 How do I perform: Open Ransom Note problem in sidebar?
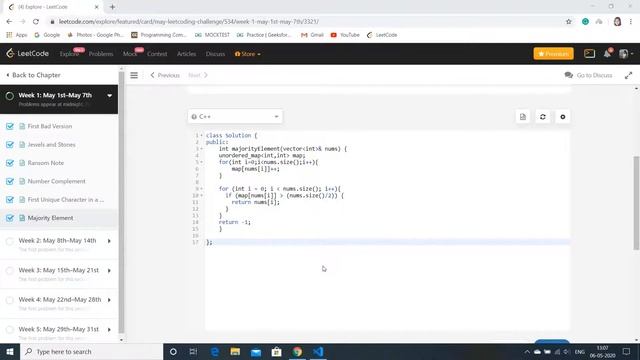click(x=46, y=163)
